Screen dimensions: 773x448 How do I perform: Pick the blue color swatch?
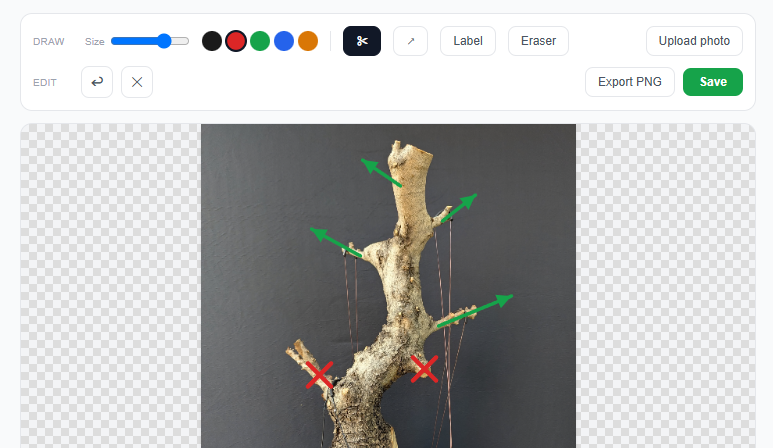[x=284, y=41]
